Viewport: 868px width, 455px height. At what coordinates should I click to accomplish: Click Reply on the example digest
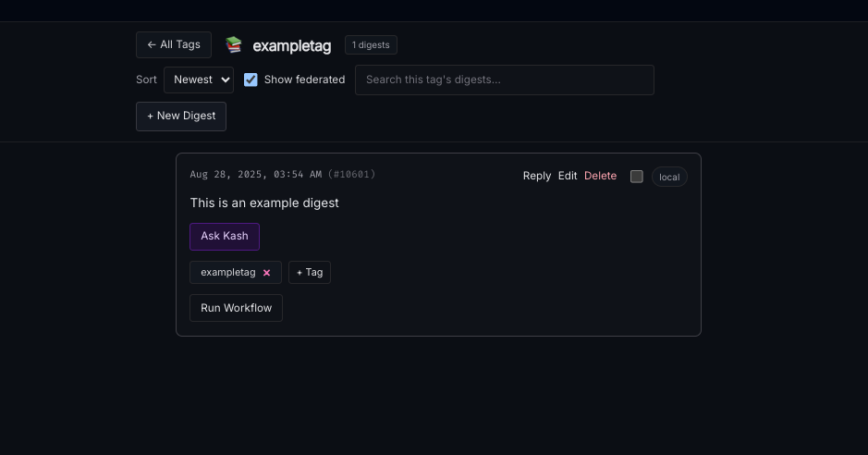pos(536,176)
